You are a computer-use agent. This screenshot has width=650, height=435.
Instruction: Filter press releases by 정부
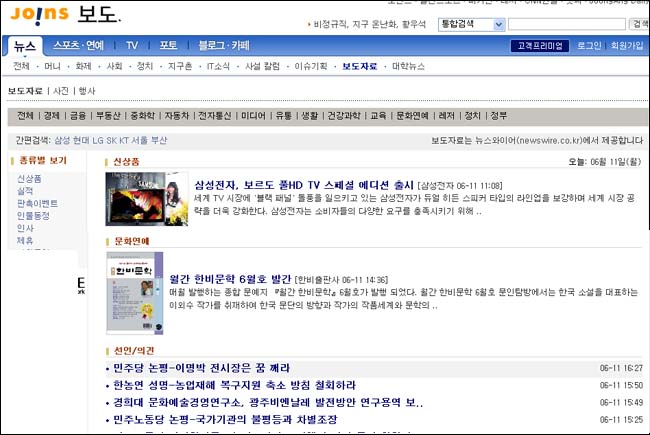499,116
